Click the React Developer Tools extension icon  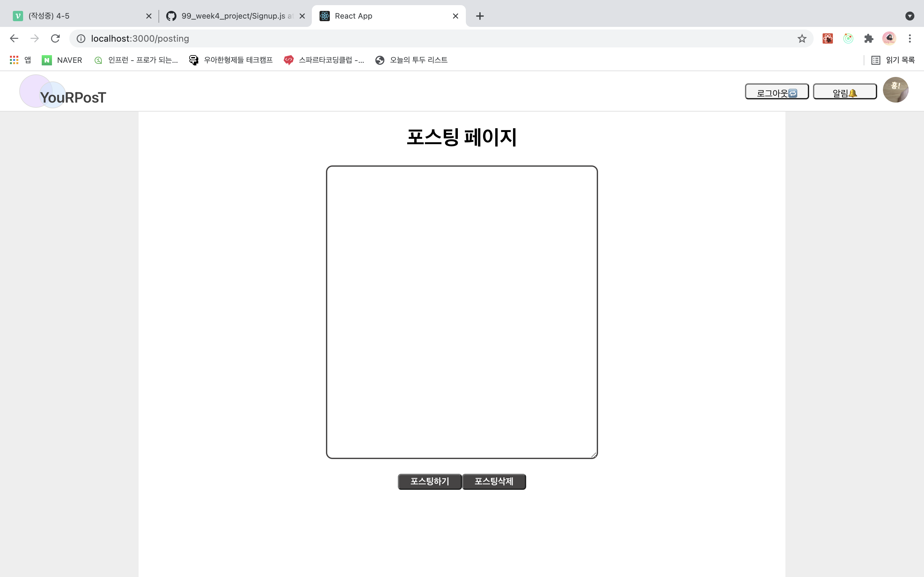827,38
